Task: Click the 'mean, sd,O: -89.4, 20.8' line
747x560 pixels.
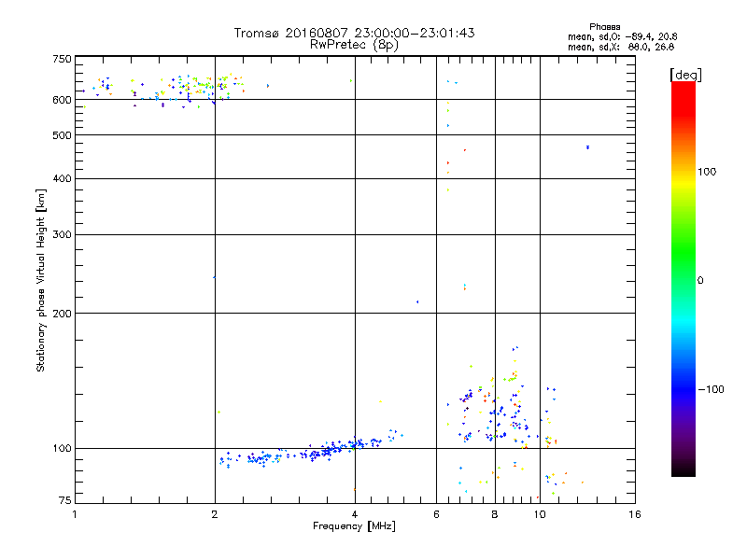Action: click(622, 36)
